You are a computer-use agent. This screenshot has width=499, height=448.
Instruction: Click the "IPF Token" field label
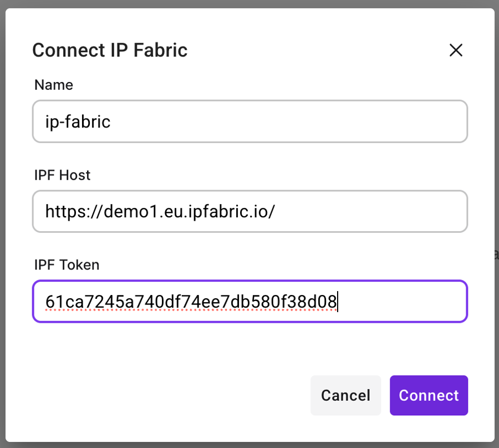[67, 265]
